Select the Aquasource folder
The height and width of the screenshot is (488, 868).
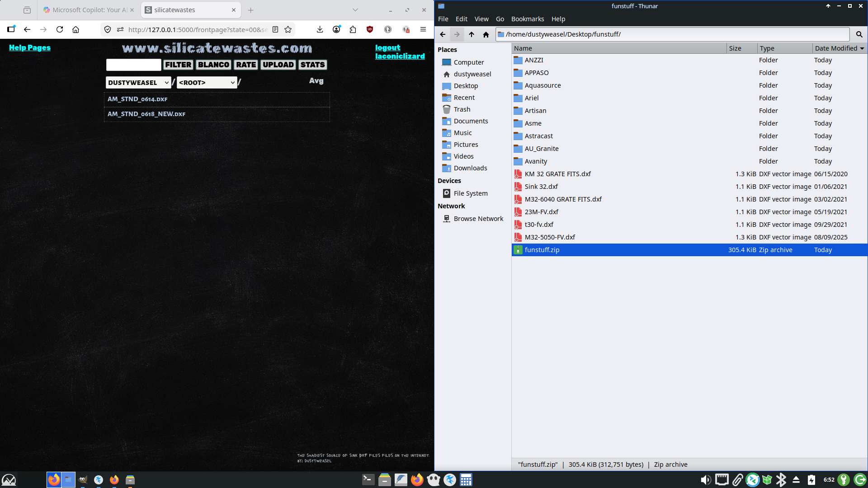[x=542, y=85]
